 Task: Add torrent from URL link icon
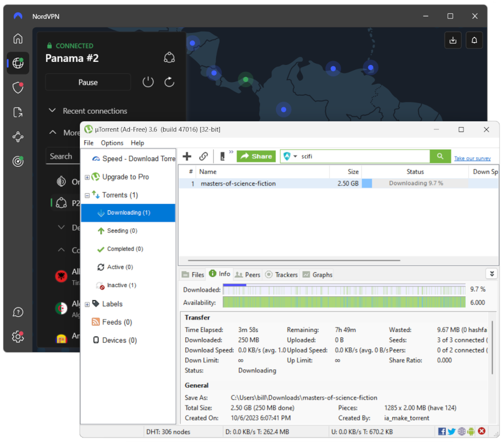(204, 157)
